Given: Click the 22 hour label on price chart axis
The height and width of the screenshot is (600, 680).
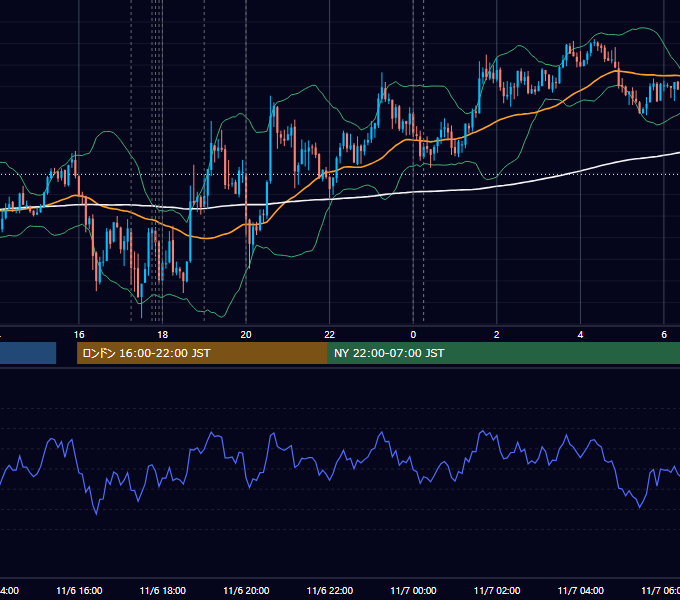Looking at the screenshot, I should pos(330,335).
